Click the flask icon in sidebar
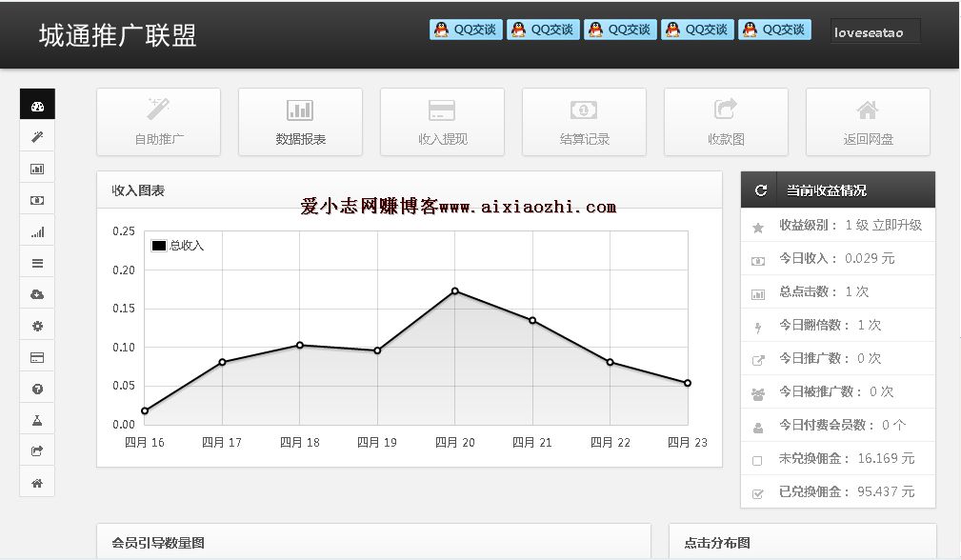Viewport: 961px width, 560px height. pos(37,420)
